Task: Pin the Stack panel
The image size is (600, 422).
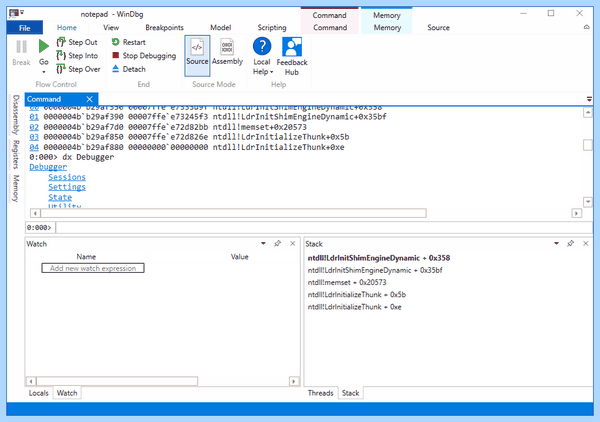Action: (x=571, y=243)
